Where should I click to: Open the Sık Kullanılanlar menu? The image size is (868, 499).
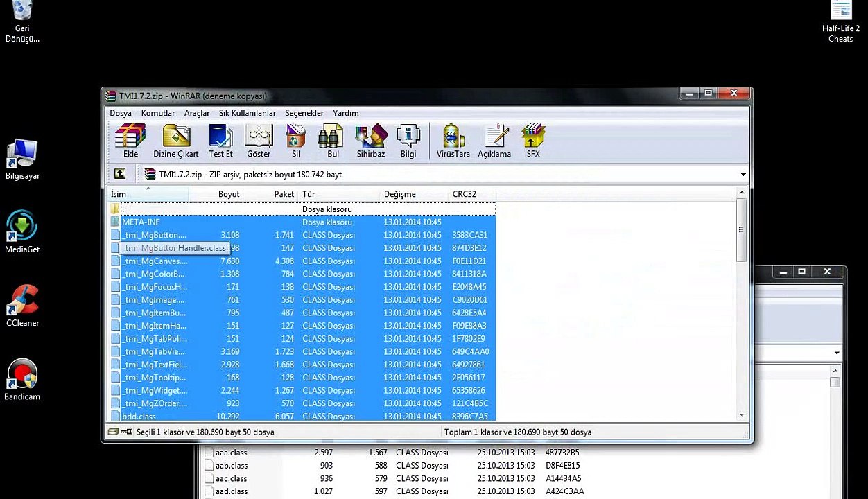pos(248,113)
